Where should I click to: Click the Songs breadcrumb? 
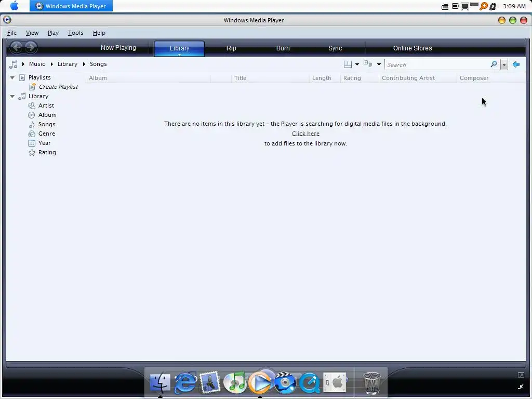[98, 64]
